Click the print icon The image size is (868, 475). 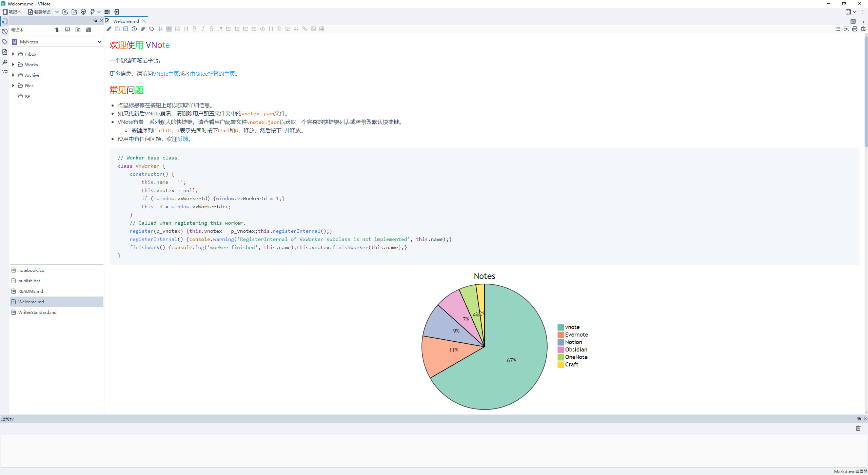point(855,29)
